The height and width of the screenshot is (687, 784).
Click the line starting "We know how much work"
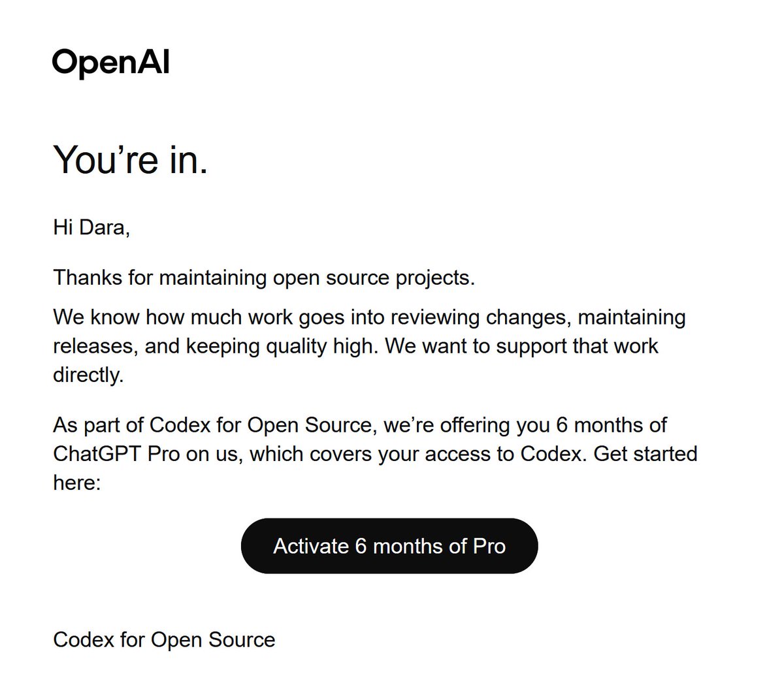[x=369, y=317]
